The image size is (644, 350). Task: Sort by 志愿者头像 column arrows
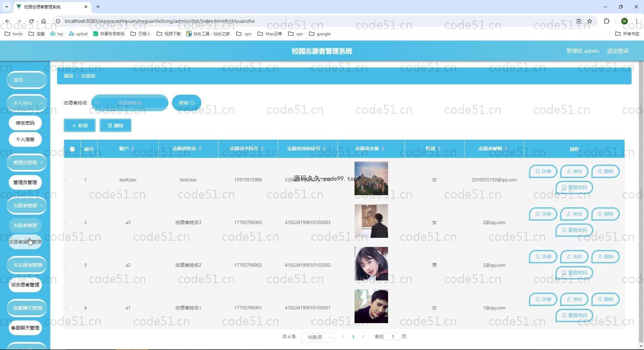coord(383,148)
